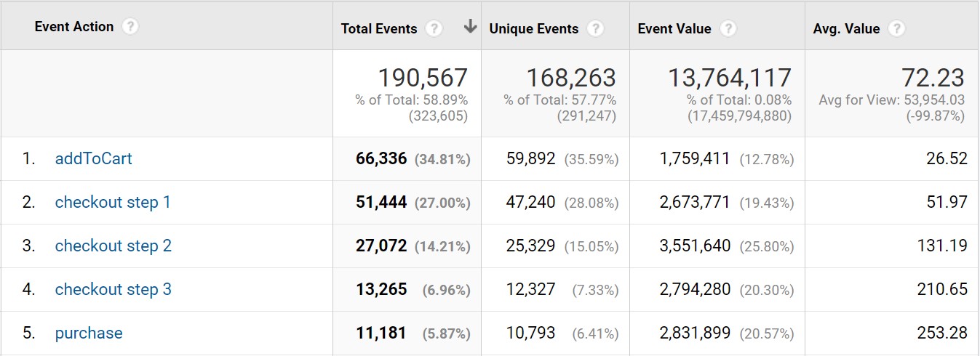
Task: Show help for Event Value column
Action: (x=728, y=29)
